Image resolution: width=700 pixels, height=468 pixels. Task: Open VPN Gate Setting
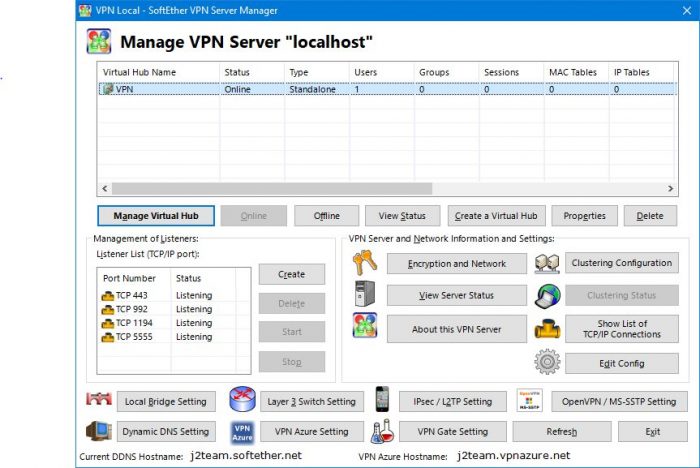coord(453,431)
